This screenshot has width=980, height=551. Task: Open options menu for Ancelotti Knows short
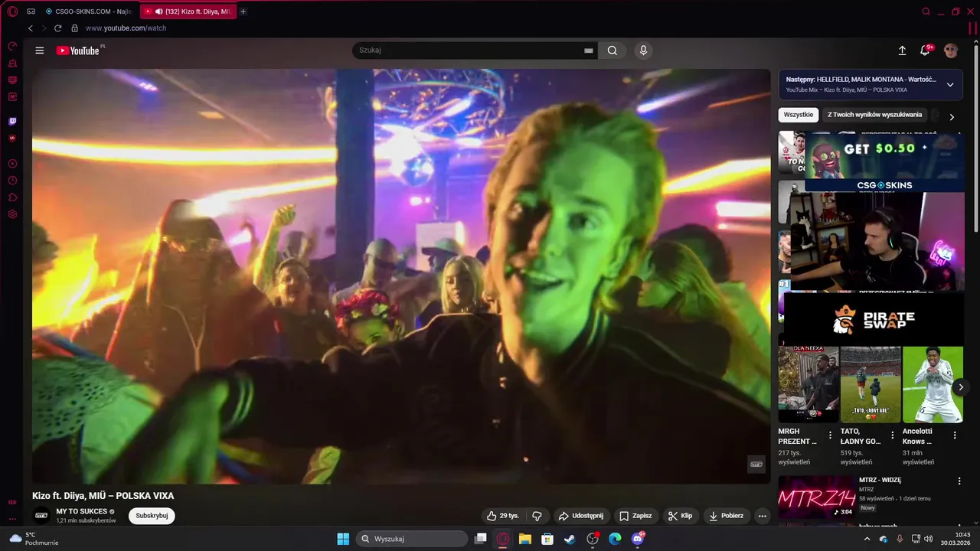[x=954, y=435]
